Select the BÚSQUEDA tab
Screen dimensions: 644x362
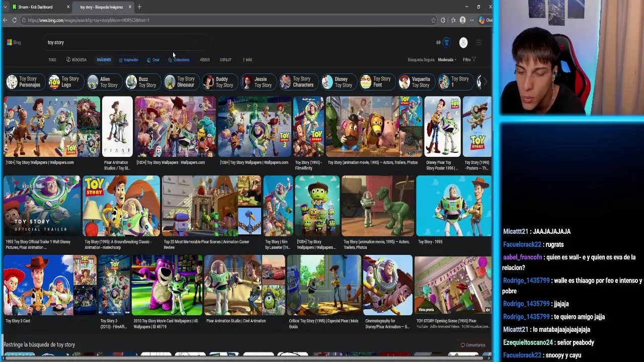click(x=76, y=60)
